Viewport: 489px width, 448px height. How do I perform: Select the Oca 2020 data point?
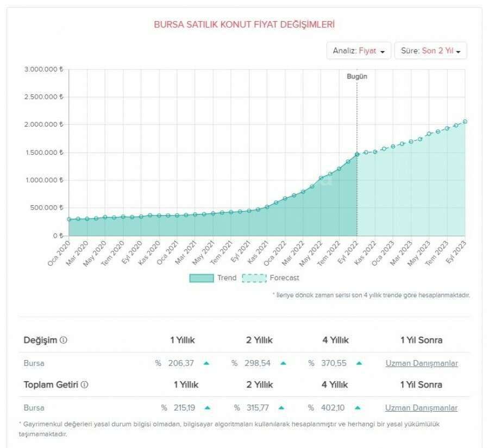tap(69, 219)
